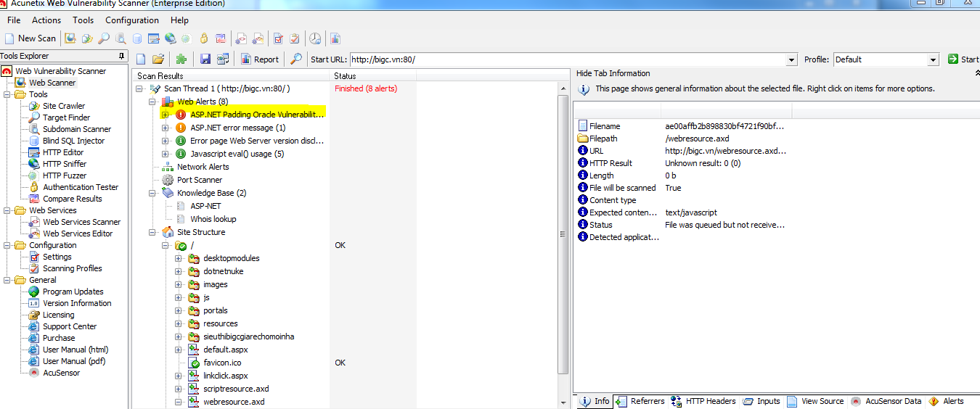Click the Status column header

pyautogui.click(x=373, y=75)
